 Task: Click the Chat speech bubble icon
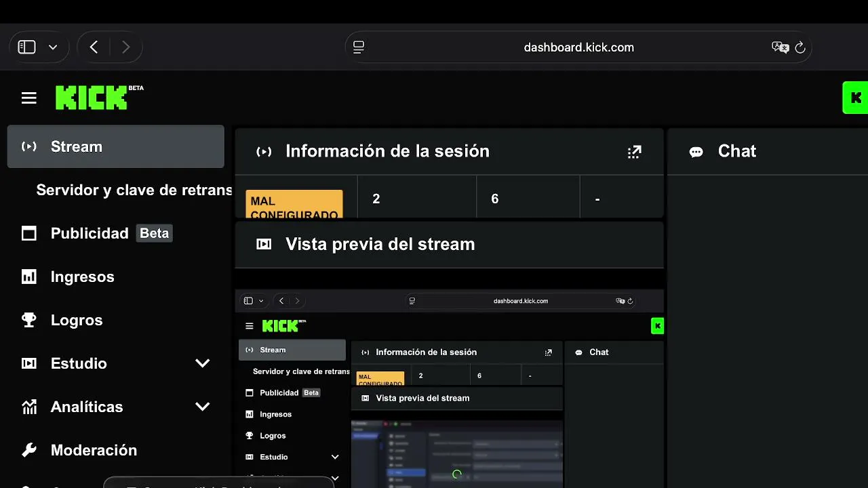click(696, 152)
